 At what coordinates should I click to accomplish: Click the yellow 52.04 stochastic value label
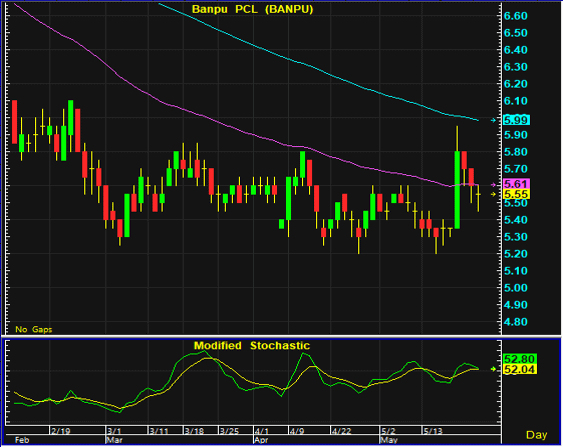(x=520, y=369)
